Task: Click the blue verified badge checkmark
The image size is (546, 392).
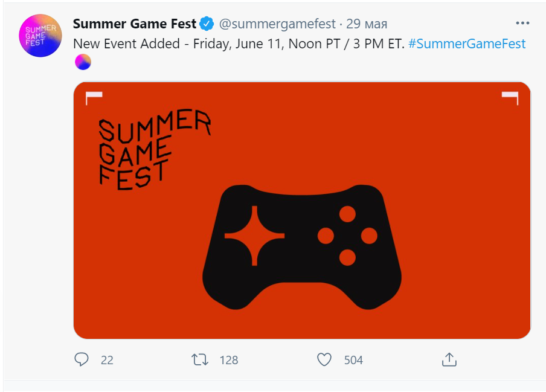Action: point(207,24)
